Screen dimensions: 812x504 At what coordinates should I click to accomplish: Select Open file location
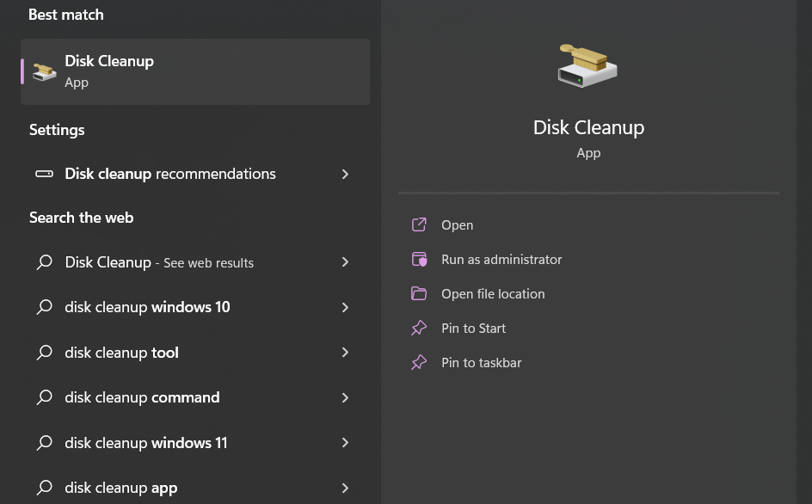click(x=493, y=293)
